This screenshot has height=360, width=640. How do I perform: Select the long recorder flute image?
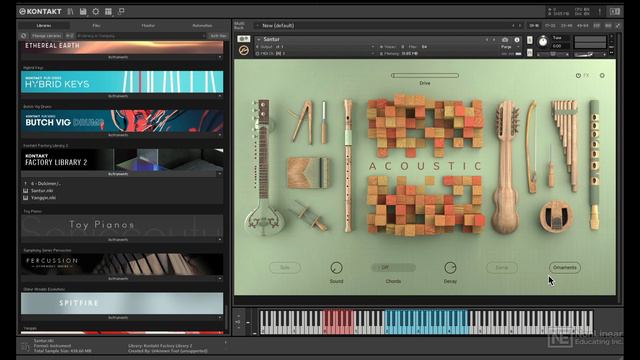click(348, 165)
